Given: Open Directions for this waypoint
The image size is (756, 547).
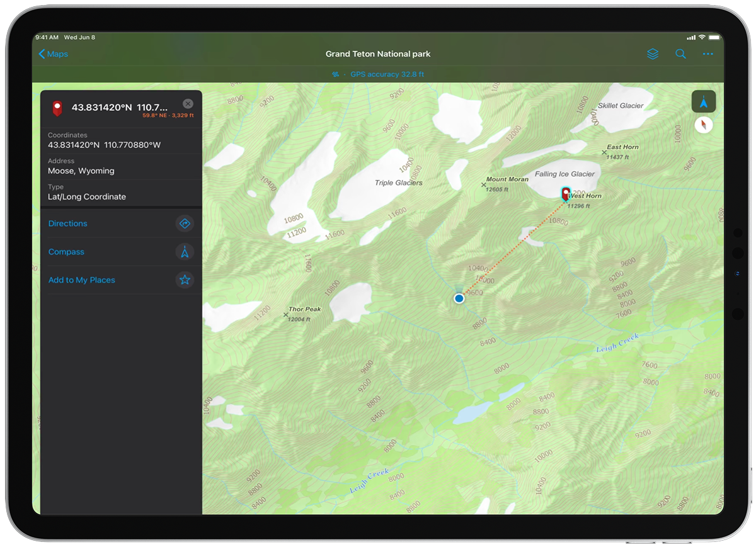Looking at the screenshot, I should point(67,223).
